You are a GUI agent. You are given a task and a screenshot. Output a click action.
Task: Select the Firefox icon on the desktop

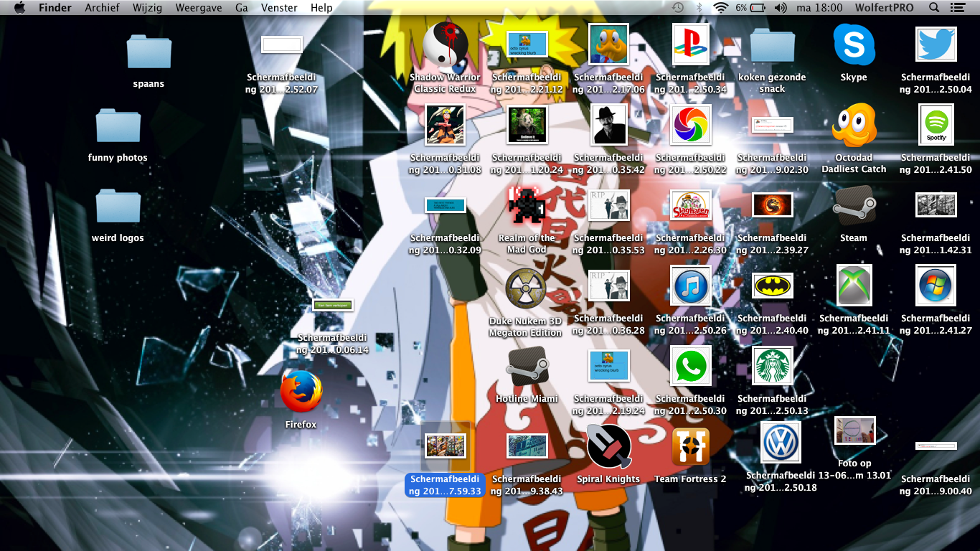click(301, 392)
